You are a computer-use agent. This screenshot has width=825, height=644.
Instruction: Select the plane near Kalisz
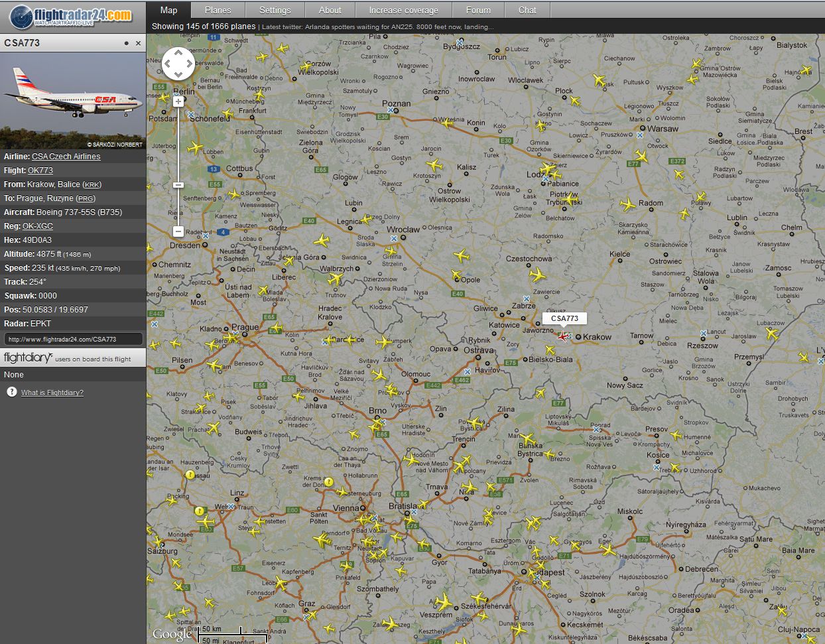(x=434, y=164)
